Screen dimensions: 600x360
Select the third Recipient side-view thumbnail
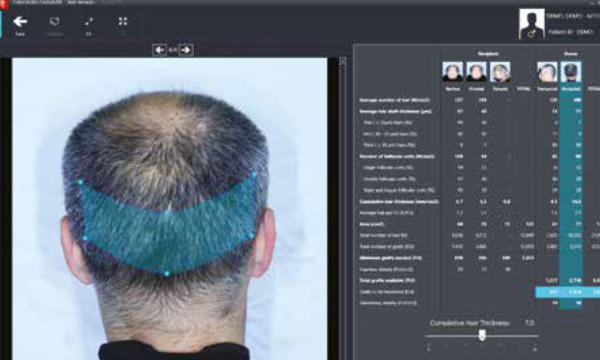click(x=500, y=72)
